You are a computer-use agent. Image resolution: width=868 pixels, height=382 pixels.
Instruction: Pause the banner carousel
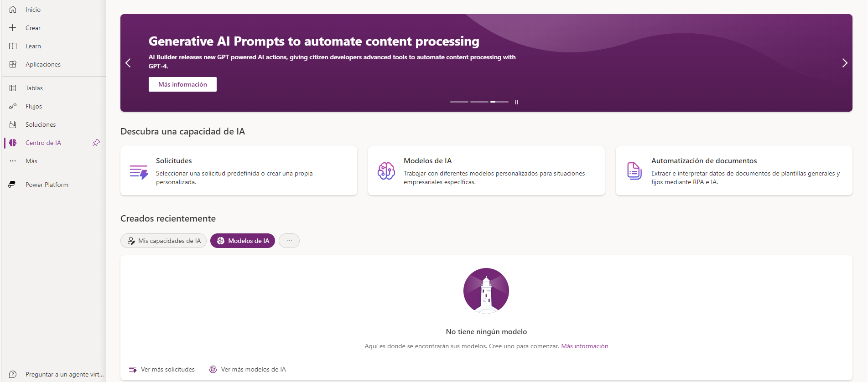(516, 102)
